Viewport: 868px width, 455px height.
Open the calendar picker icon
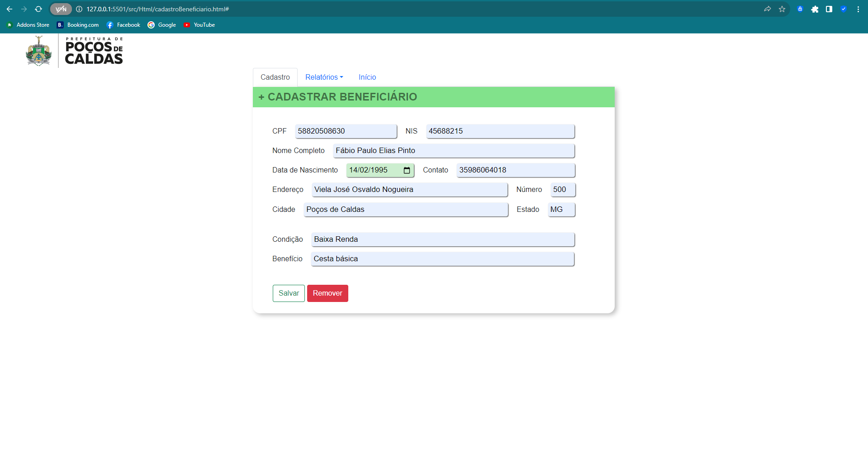407,170
